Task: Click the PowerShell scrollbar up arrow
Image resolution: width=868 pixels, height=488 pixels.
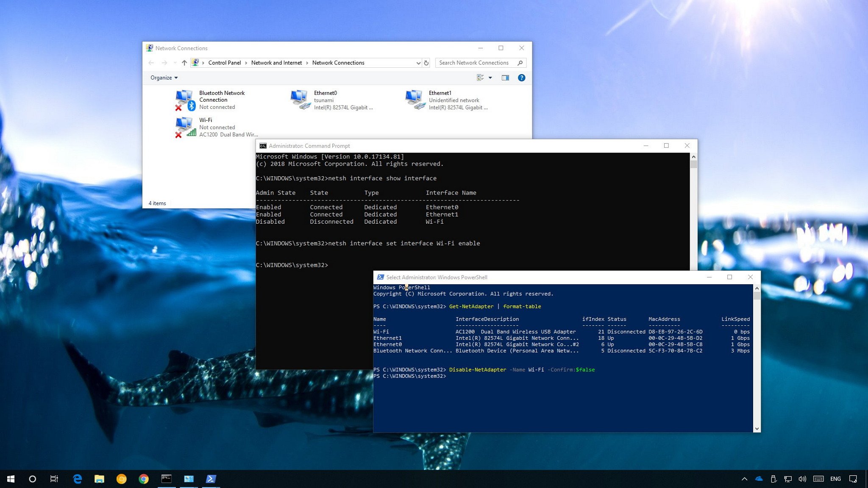Action: pos(757,288)
